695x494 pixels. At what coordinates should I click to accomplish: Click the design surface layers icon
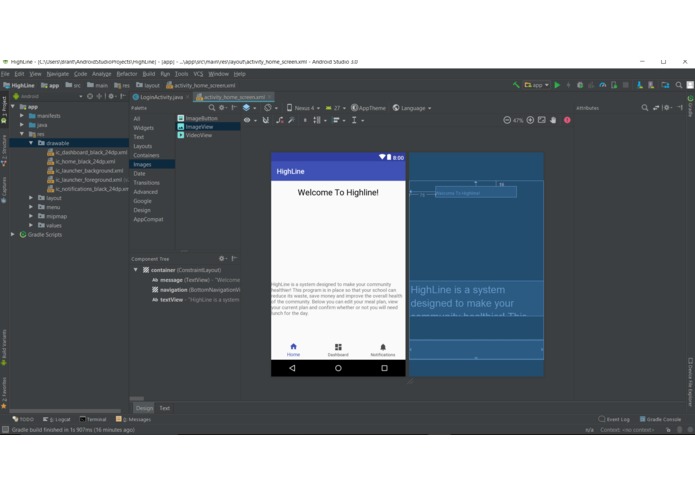(x=246, y=108)
